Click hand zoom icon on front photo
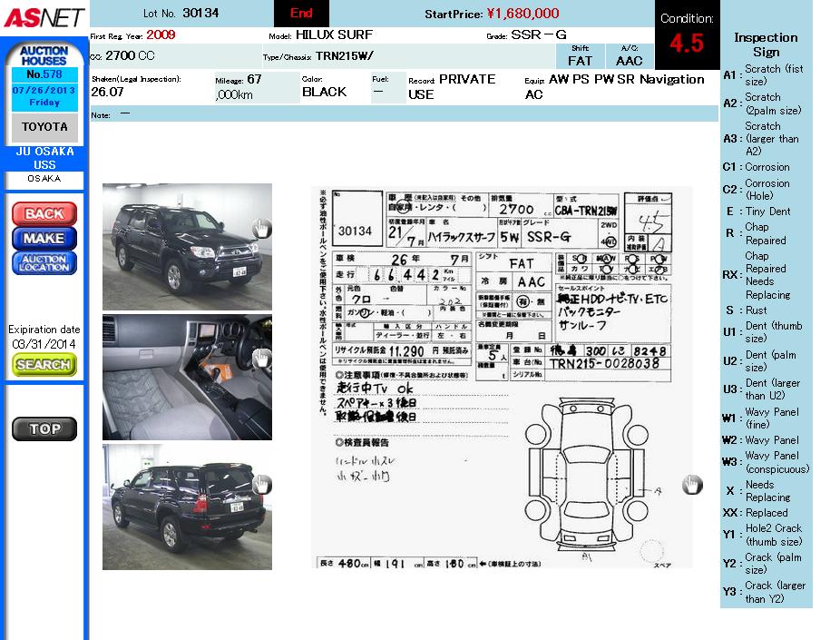Image resolution: width=840 pixels, height=640 pixels. [261, 229]
